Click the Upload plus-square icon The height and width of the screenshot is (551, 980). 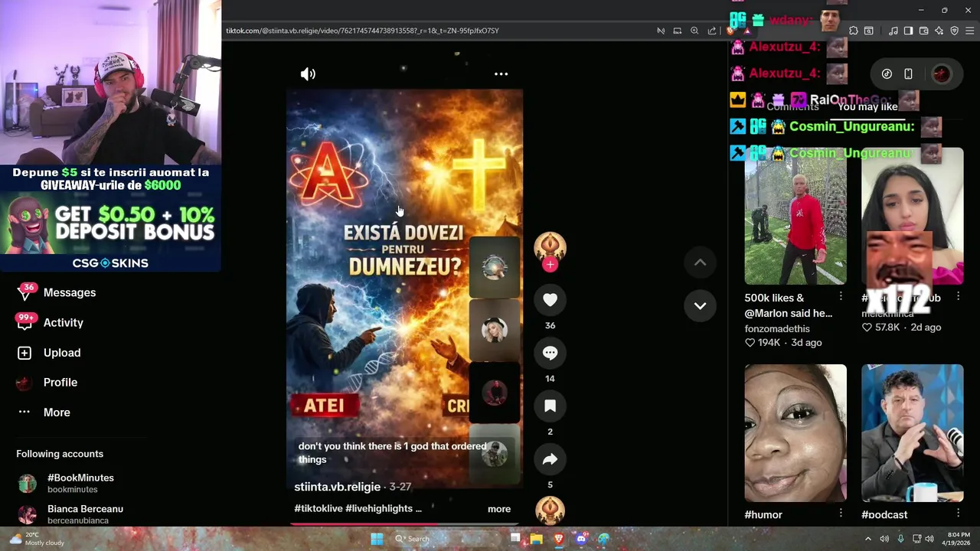pyautogui.click(x=24, y=353)
